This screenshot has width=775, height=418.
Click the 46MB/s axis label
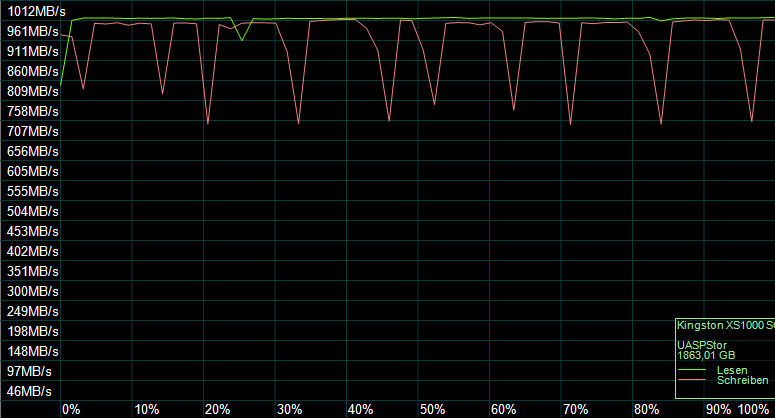click(29, 391)
